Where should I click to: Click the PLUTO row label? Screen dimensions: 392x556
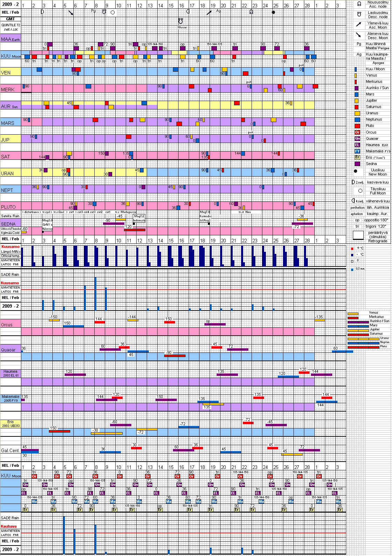(x=8, y=207)
